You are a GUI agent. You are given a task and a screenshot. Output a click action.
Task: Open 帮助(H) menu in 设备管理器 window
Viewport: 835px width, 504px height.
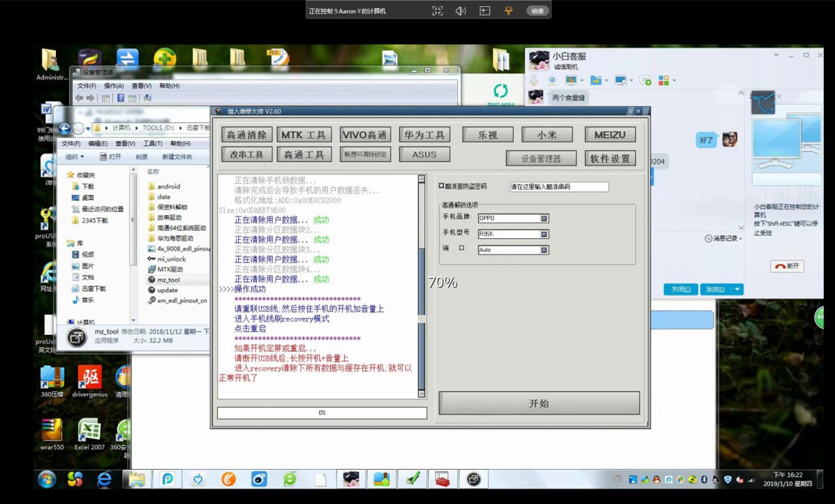point(170,86)
